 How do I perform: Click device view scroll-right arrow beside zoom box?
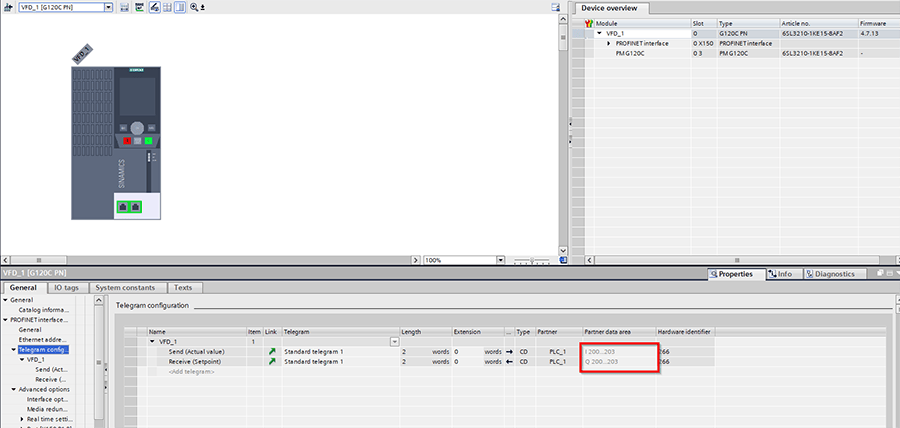click(417, 260)
